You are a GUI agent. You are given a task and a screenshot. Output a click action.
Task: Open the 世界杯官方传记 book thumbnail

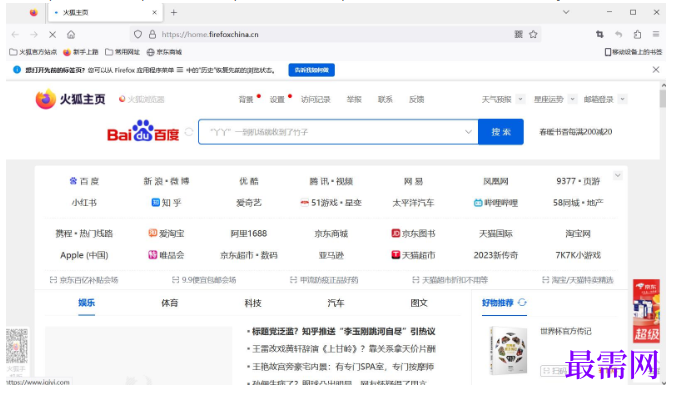click(508, 350)
